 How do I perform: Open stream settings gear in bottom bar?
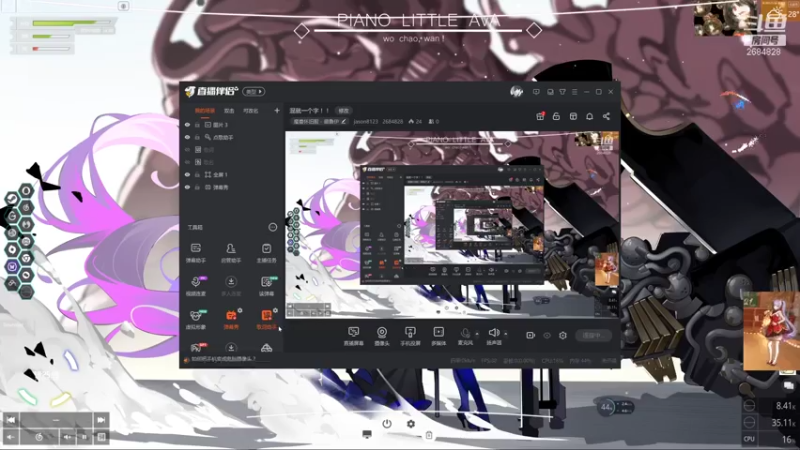(563, 335)
